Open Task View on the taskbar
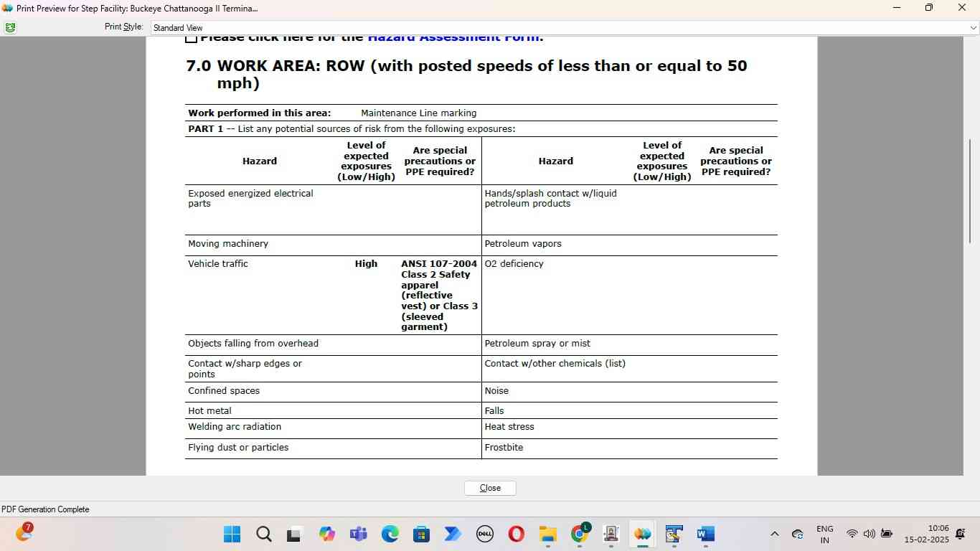Image resolution: width=980 pixels, height=551 pixels. [294, 534]
